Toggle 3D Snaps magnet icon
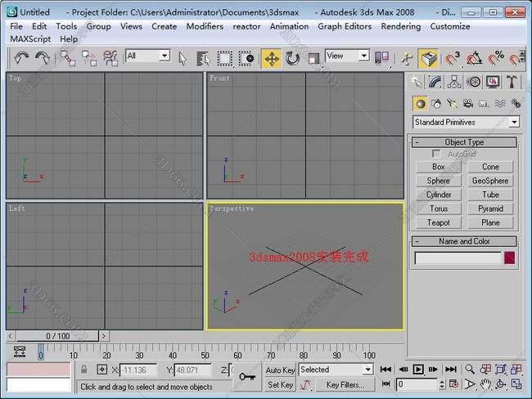The height and width of the screenshot is (399, 532). pyautogui.click(x=453, y=59)
